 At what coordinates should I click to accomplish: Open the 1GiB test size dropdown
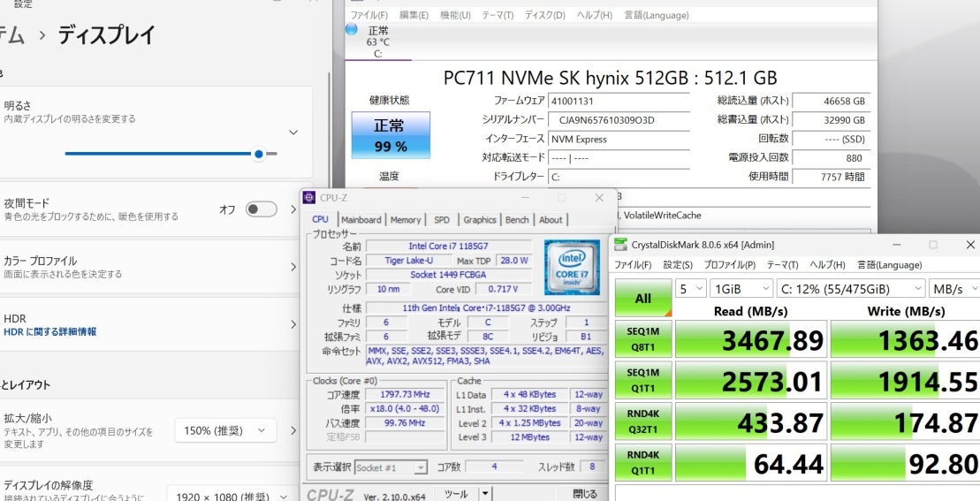click(x=741, y=289)
